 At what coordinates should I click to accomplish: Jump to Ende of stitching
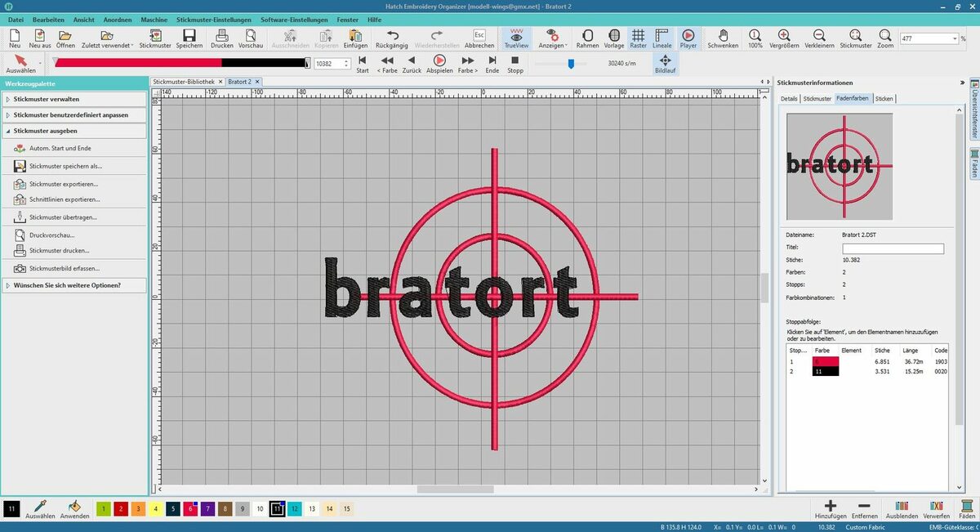[x=492, y=65]
